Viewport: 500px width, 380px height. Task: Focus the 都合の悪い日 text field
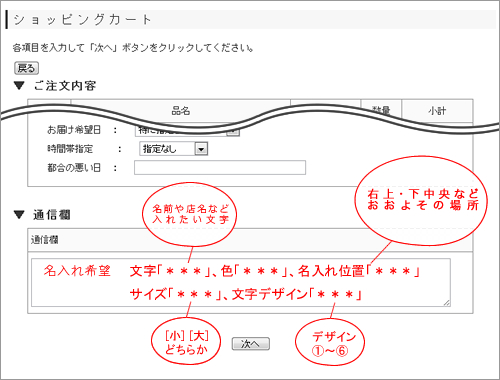[220, 167]
